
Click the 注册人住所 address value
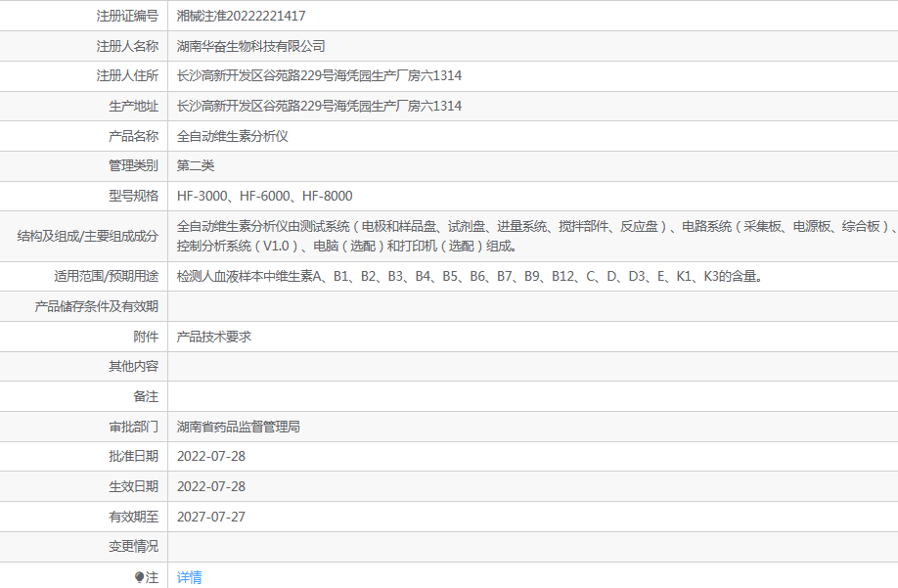coord(319,75)
